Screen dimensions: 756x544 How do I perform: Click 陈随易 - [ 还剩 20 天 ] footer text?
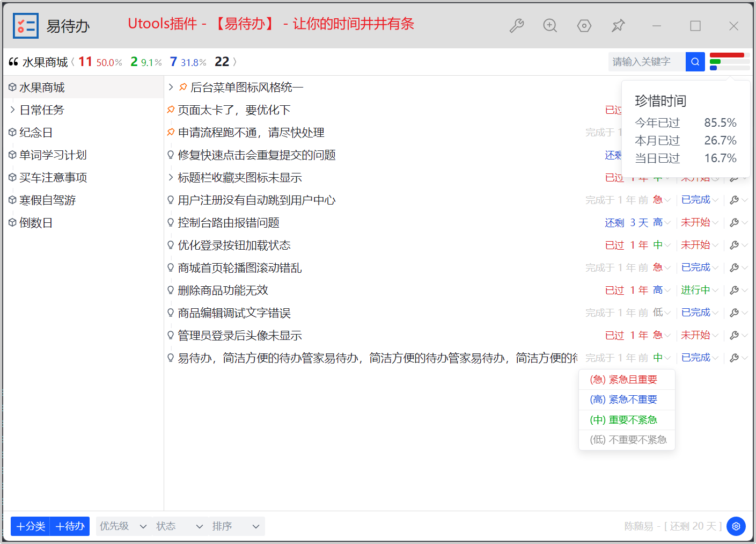(673, 526)
